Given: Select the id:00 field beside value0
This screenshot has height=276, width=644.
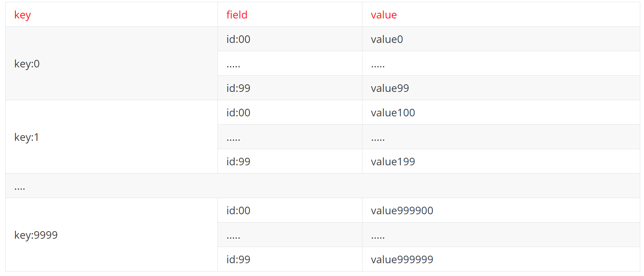Looking at the screenshot, I should pos(238,39).
